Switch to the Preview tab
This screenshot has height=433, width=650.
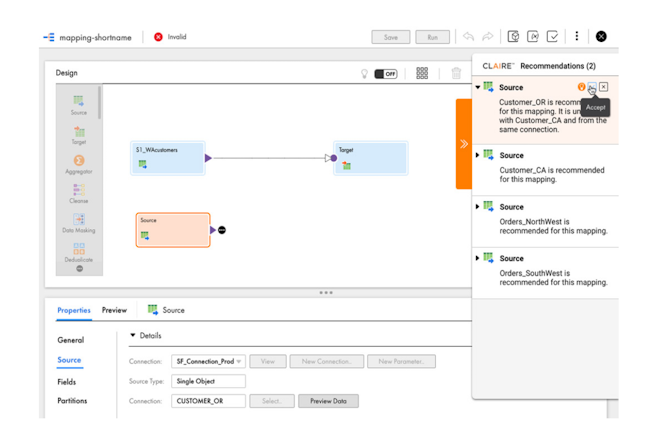(x=114, y=310)
